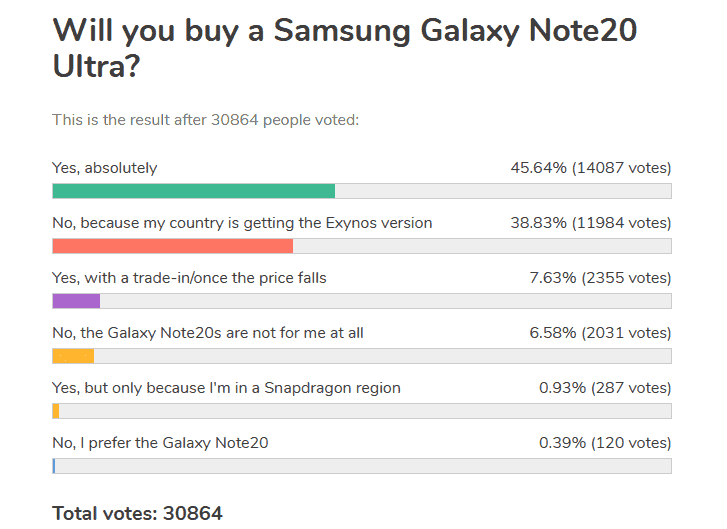Select 'No, because my country is getting the Exynos version'
The height and width of the screenshot is (529, 727).
242,223
